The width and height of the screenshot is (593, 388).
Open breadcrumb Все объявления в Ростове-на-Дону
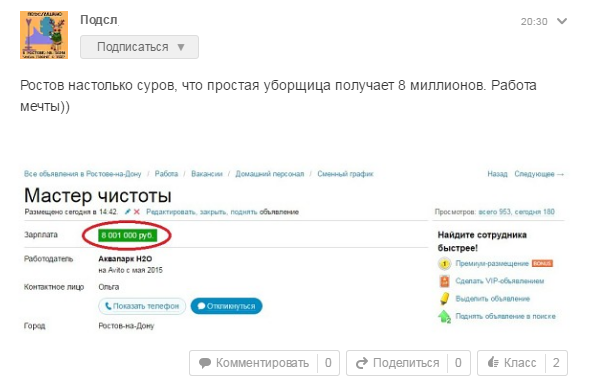pyautogui.click(x=82, y=174)
